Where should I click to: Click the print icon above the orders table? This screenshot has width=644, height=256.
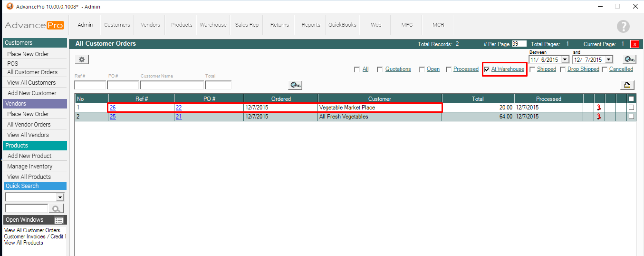pos(627,85)
